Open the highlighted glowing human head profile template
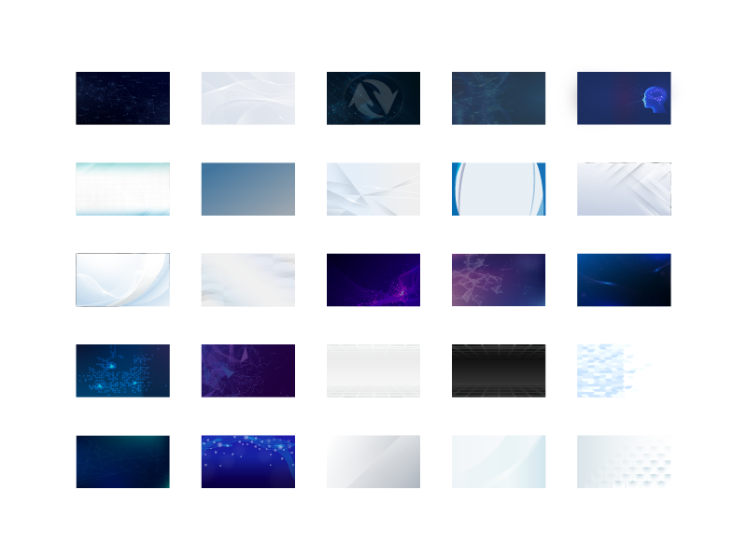Image resolution: width=747 pixels, height=560 pixels. (624, 96)
